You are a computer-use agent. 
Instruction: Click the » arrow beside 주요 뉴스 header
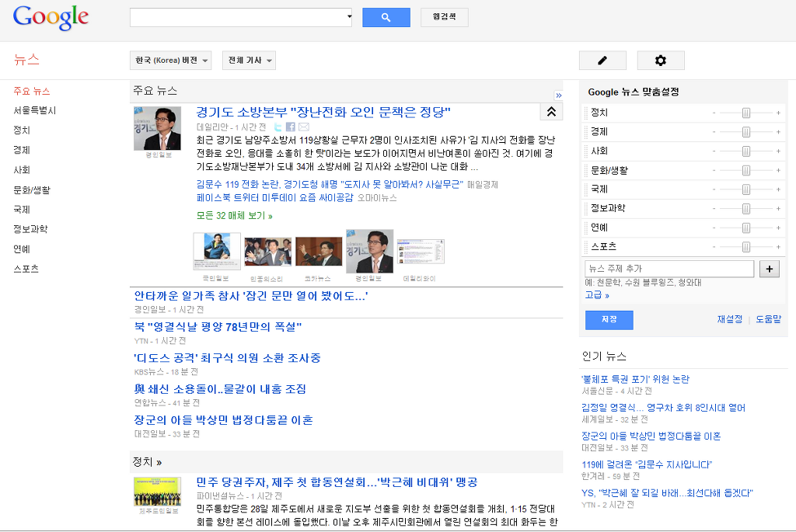coord(558,96)
